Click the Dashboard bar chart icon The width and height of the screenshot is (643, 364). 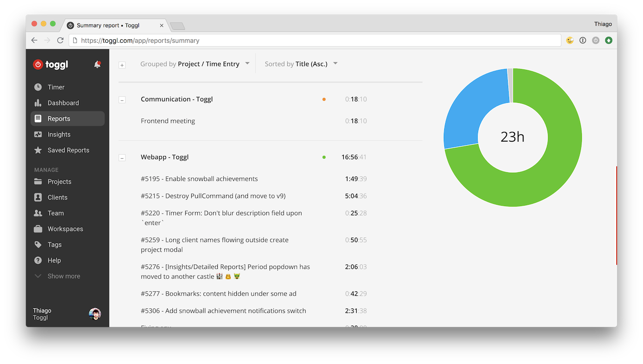(x=38, y=103)
